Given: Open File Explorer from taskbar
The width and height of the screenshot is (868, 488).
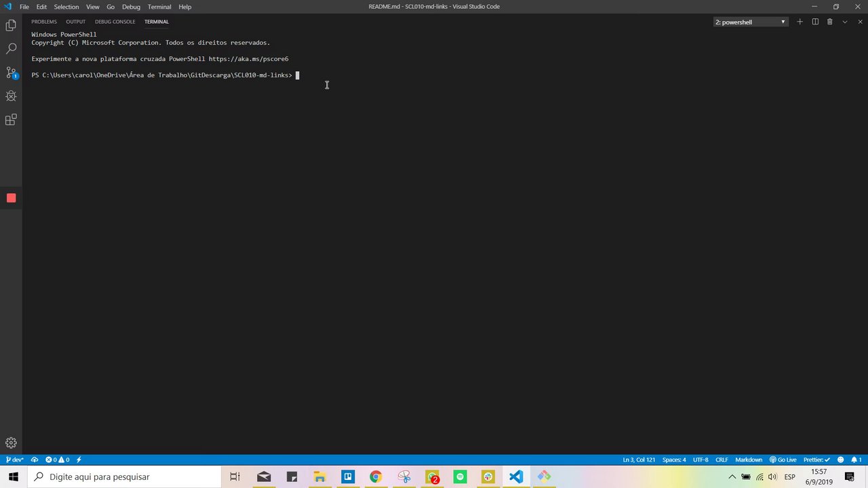Looking at the screenshot, I should (319, 476).
